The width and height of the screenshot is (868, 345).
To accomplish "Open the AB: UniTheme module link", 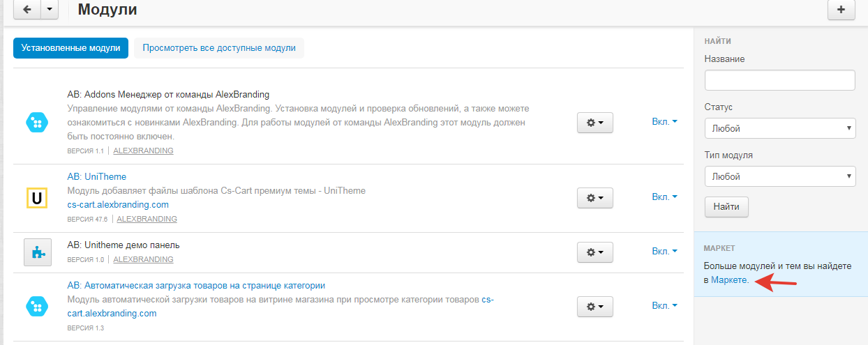I will point(97,177).
